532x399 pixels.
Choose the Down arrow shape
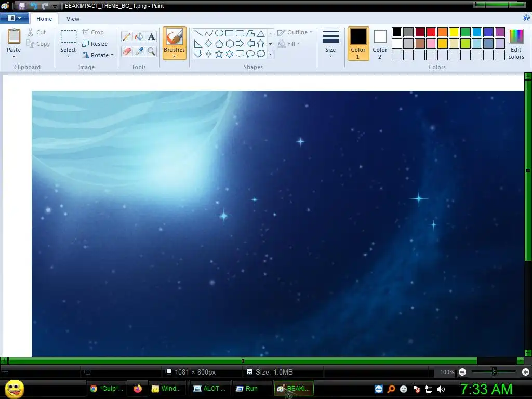198,54
